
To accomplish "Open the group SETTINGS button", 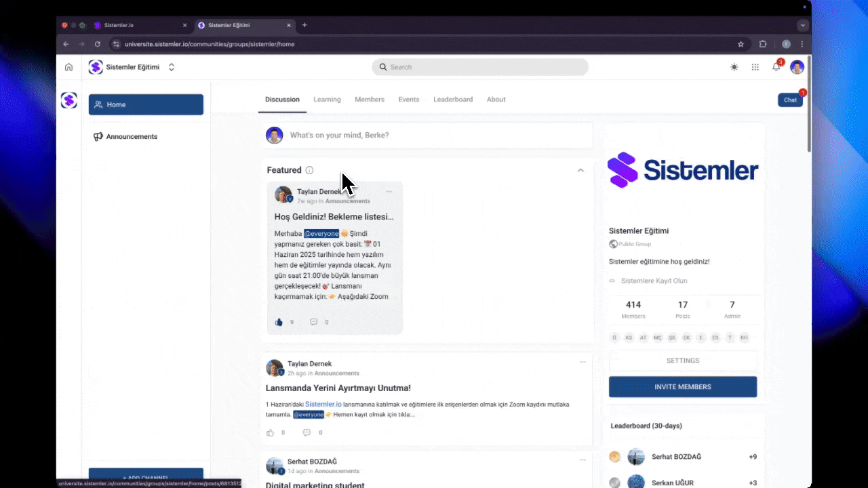I will tap(683, 361).
